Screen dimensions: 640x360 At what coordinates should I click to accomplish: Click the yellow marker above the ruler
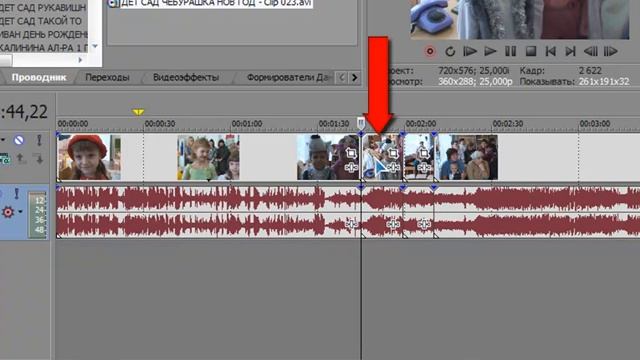point(138,112)
